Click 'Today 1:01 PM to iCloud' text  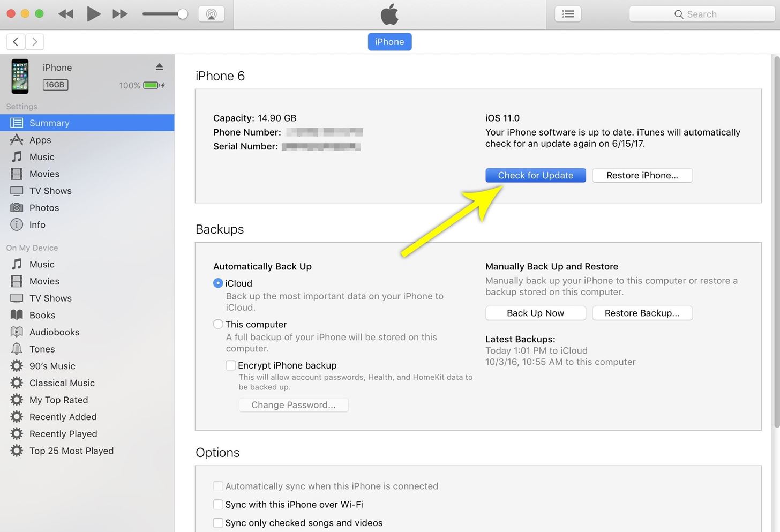click(536, 350)
